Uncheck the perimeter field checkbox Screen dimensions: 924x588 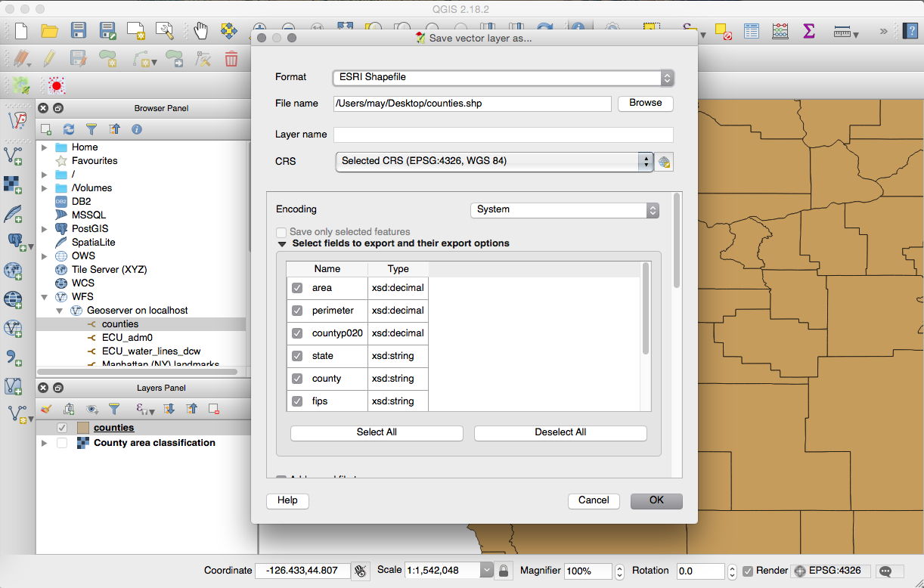click(x=297, y=311)
